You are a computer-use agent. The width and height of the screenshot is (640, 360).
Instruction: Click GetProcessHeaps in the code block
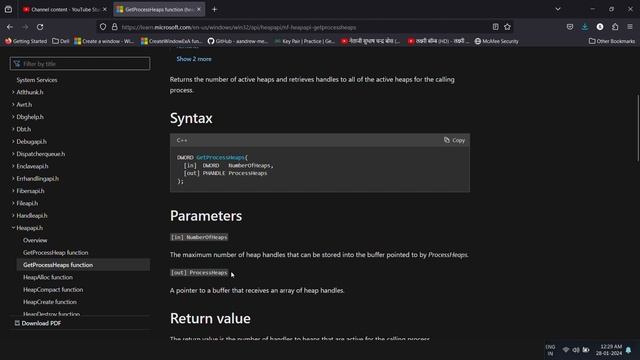pos(220,157)
